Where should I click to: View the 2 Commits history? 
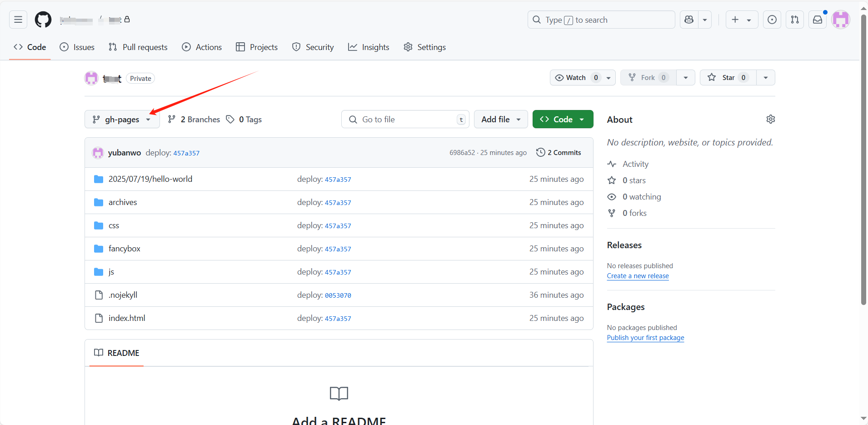(559, 153)
